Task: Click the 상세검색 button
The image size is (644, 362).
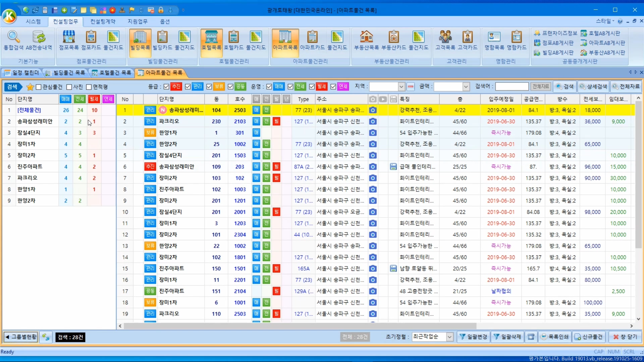Action: click(x=593, y=86)
